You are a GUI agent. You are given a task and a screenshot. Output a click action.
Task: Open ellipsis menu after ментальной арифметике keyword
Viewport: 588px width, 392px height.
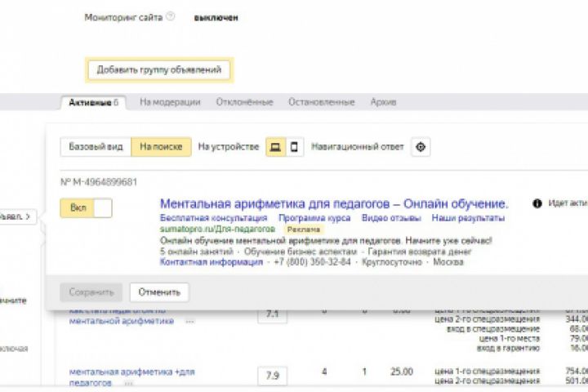pos(189,322)
